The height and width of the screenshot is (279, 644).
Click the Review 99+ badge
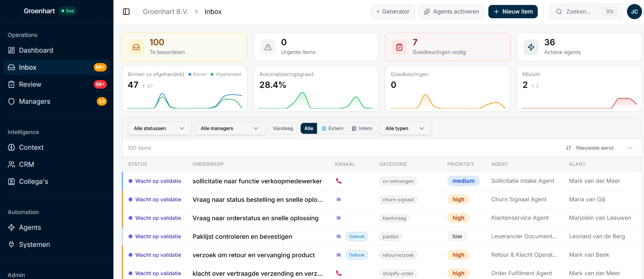100,84
